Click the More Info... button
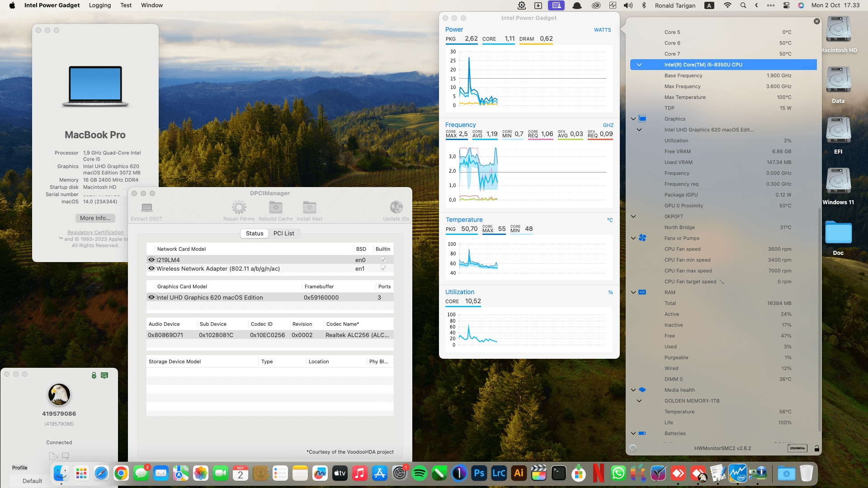Viewport: 868px width, 488px height. [95, 218]
